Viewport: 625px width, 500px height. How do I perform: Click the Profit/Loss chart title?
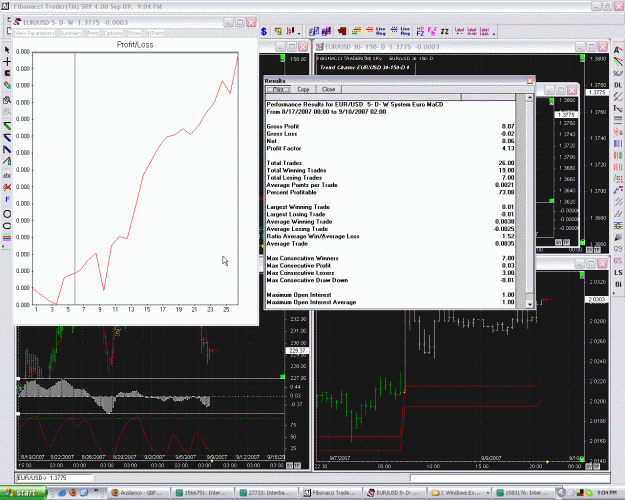point(135,45)
